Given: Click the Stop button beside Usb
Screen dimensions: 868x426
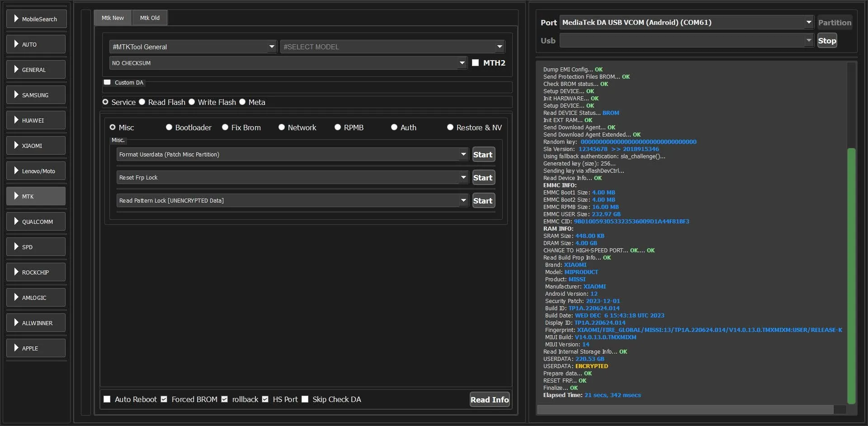Looking at the screenshot, I should click(827, 41).
